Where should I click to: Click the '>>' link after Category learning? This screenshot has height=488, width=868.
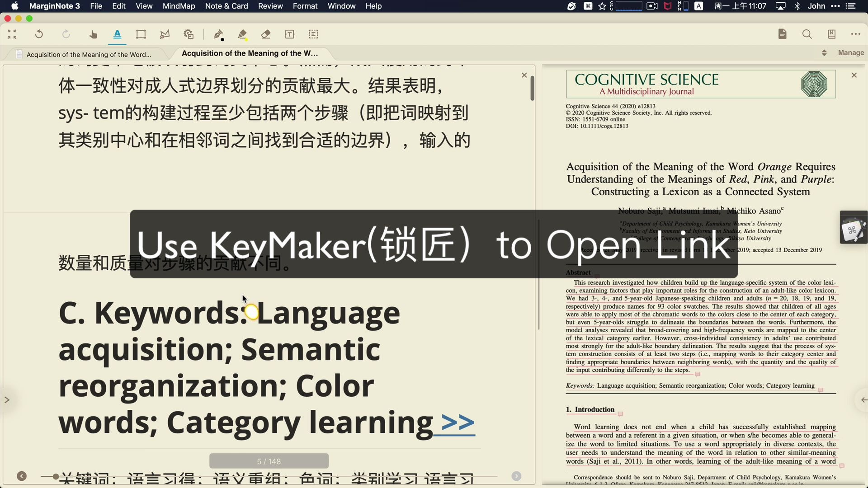(458, 423)
